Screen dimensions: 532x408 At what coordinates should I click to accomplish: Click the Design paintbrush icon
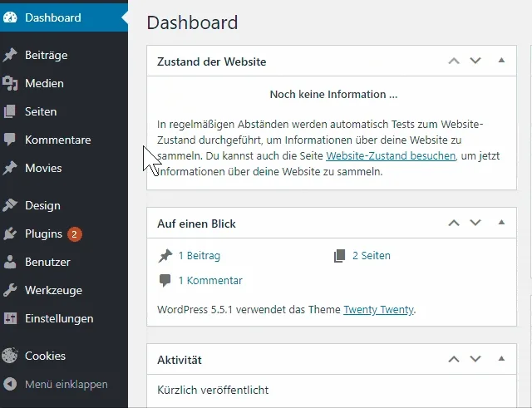[10, 205]
